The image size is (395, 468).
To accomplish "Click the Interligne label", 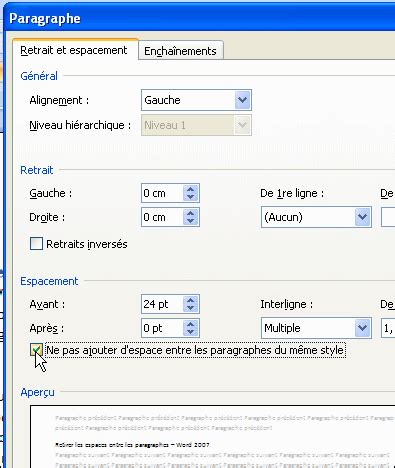I will [x=287, y=304].
